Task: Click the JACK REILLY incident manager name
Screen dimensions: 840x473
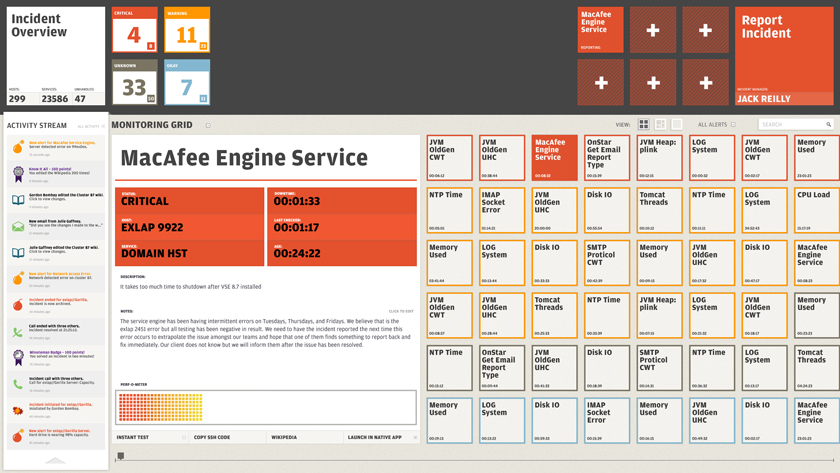Action: (764, 99)
